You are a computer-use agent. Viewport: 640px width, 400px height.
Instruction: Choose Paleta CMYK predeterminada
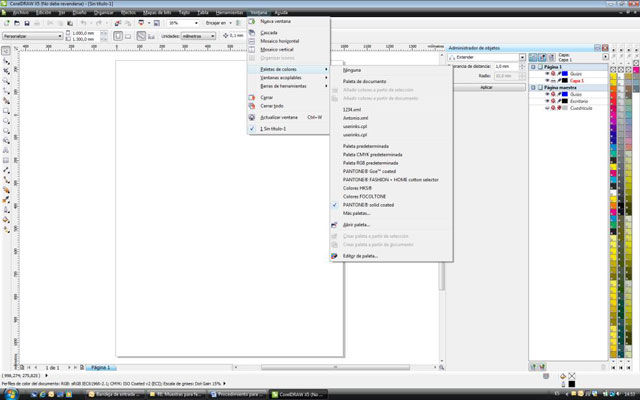tap(373, 155)
